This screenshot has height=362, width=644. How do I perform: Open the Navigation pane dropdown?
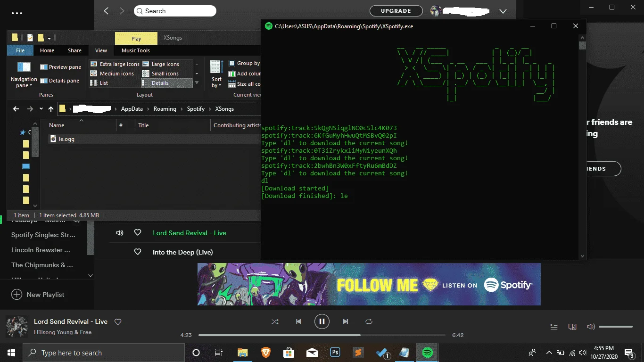[x=24, y=74]
